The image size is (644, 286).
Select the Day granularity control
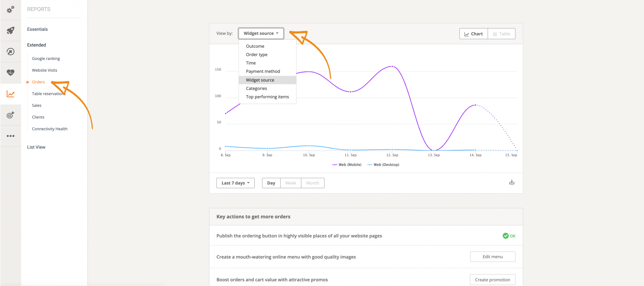pos(271,183)
